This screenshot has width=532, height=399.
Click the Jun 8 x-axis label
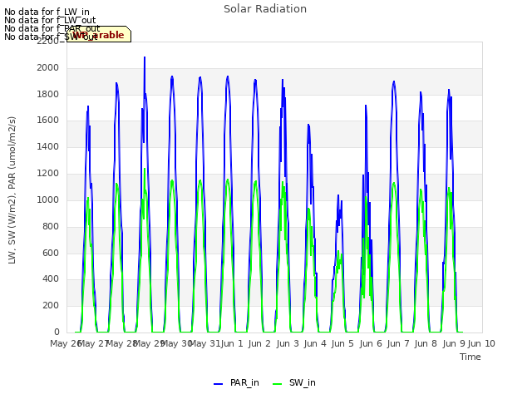click(426, 343)
